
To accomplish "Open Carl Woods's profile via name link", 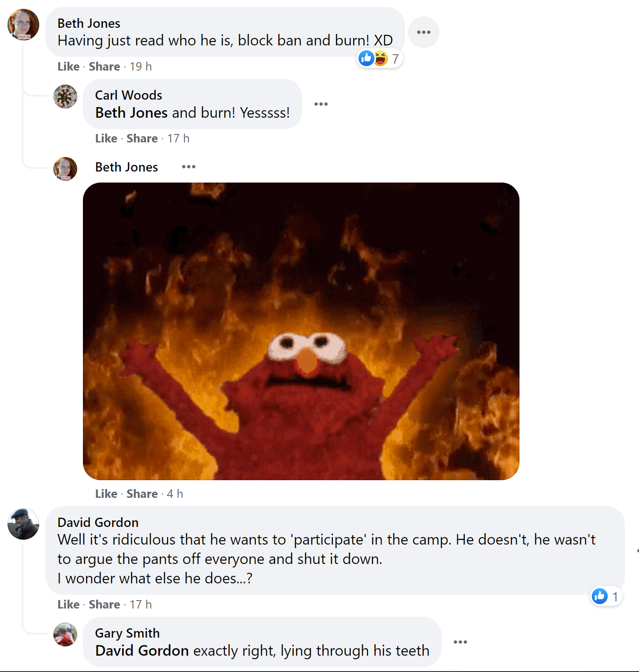I will (x=128, y=95).
